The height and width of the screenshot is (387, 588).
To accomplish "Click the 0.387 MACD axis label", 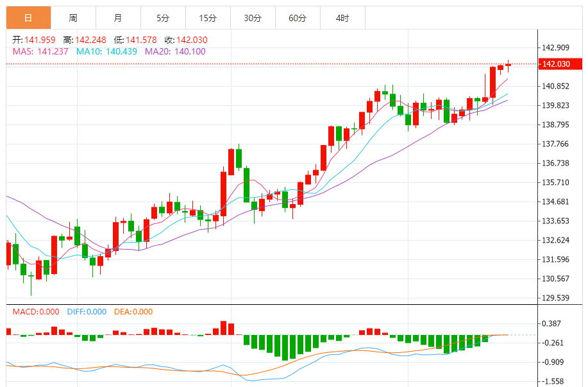I will [551, 323].
